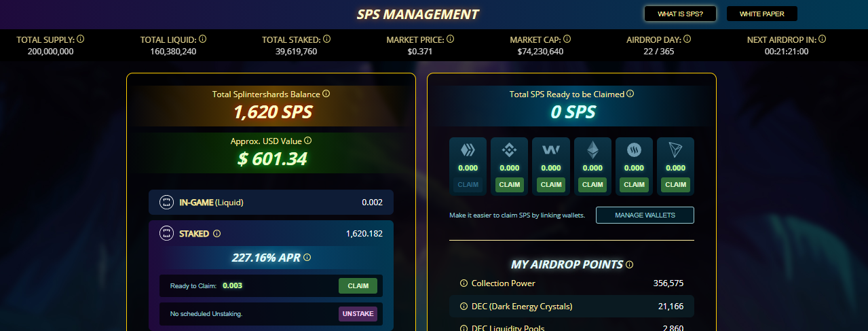Click the market price value $0.371

tap(419, 51)
